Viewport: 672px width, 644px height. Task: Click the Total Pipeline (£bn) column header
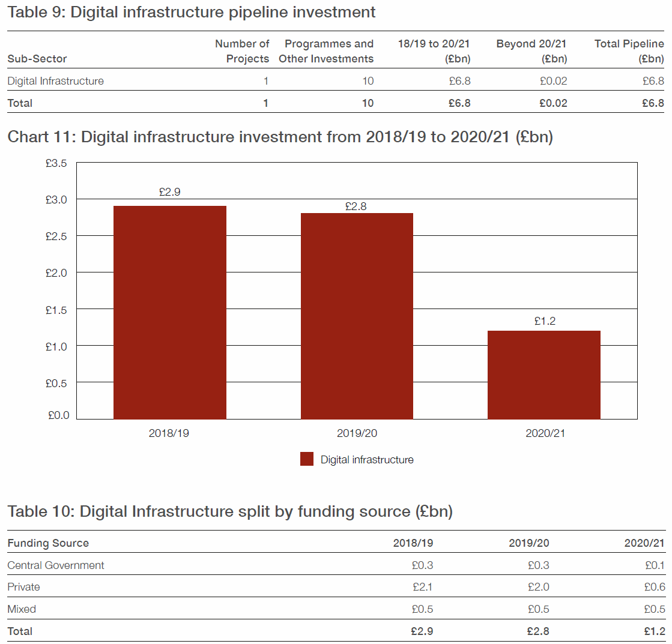[629, 51]
